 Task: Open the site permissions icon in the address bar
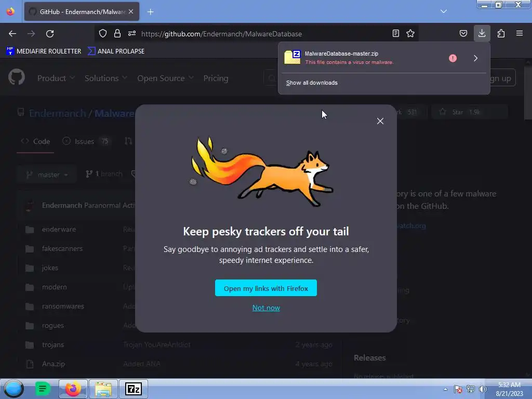132,33
